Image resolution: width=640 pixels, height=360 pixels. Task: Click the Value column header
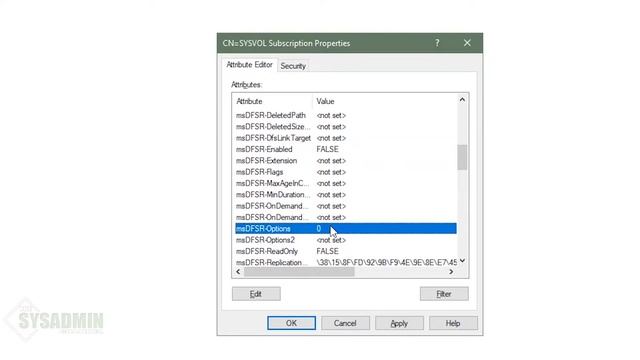(385, 101)
